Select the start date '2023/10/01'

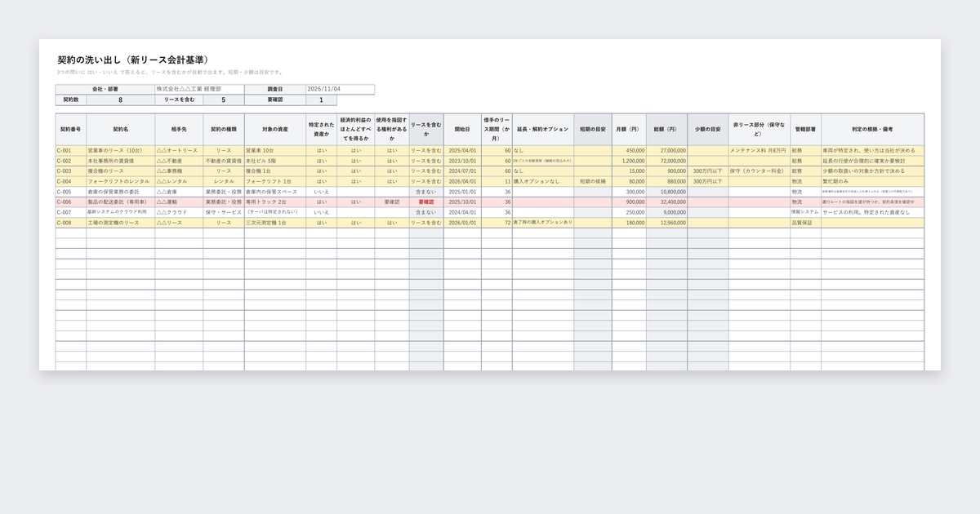[462, 161]
